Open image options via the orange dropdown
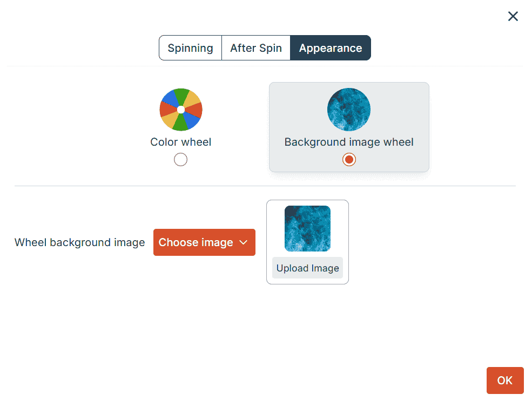Viewport: 532px width, 401px height. coord(204,242)
